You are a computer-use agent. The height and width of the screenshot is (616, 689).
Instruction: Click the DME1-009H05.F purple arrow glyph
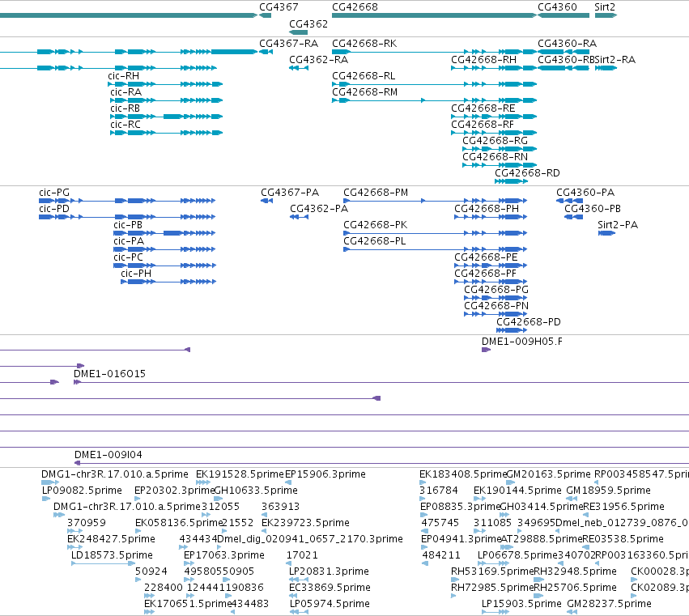point(486,350)
